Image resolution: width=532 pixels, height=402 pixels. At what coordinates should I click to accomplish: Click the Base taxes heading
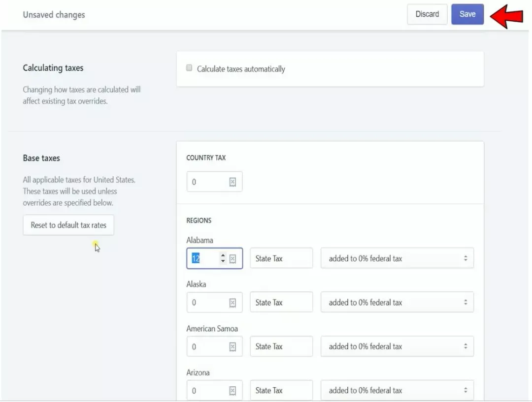click(x=41, y=158)
